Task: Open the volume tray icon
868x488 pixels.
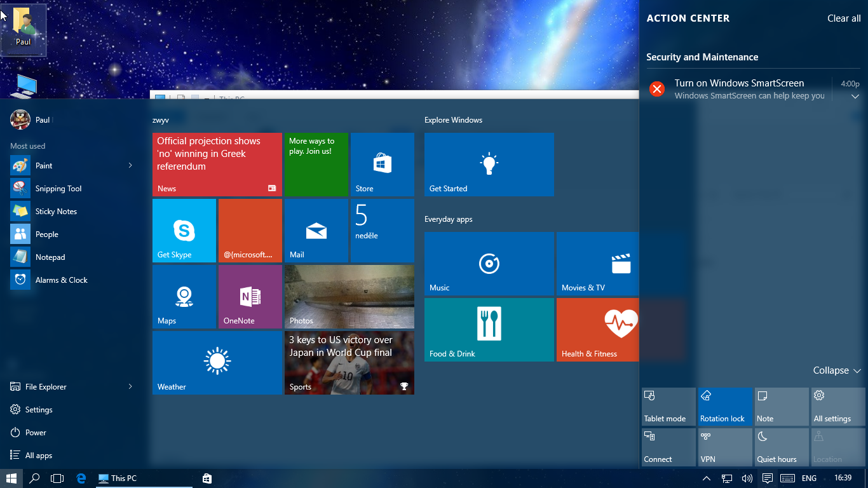Action: click(747, 478)
